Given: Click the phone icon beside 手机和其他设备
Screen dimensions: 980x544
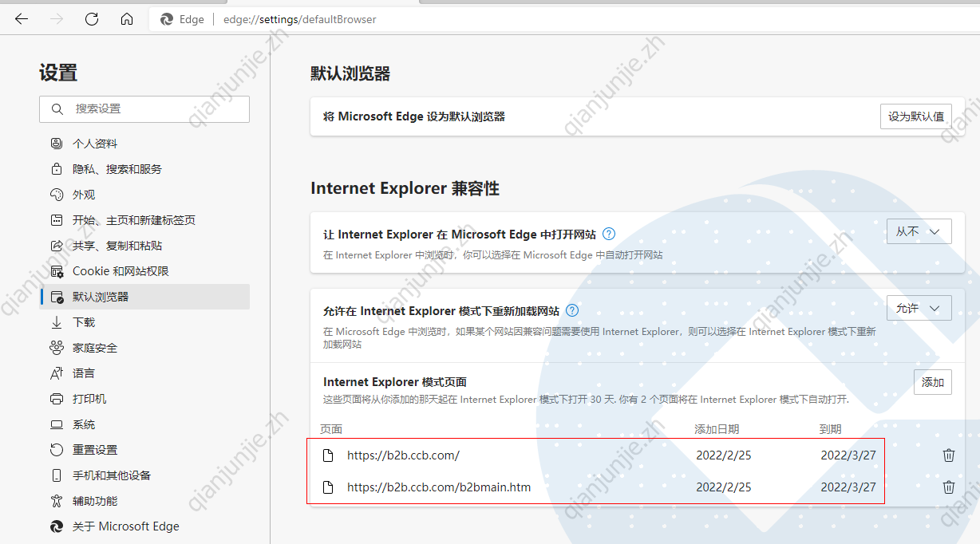Looking at the screenshot, I should [57, 475].
